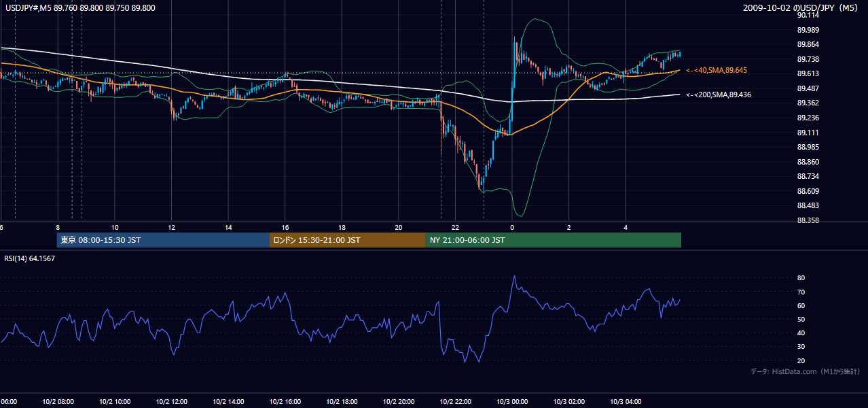
Task: Click the RSI(14) 64.1567 indicator label
Action: tap(30, 258)
